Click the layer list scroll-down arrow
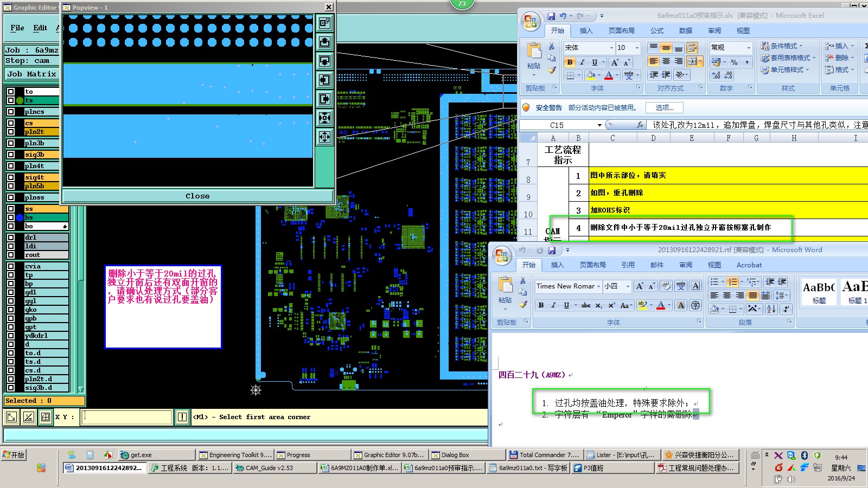Image resolution: width=868 pixels, height=488 pixels. [x=81, y=389]
